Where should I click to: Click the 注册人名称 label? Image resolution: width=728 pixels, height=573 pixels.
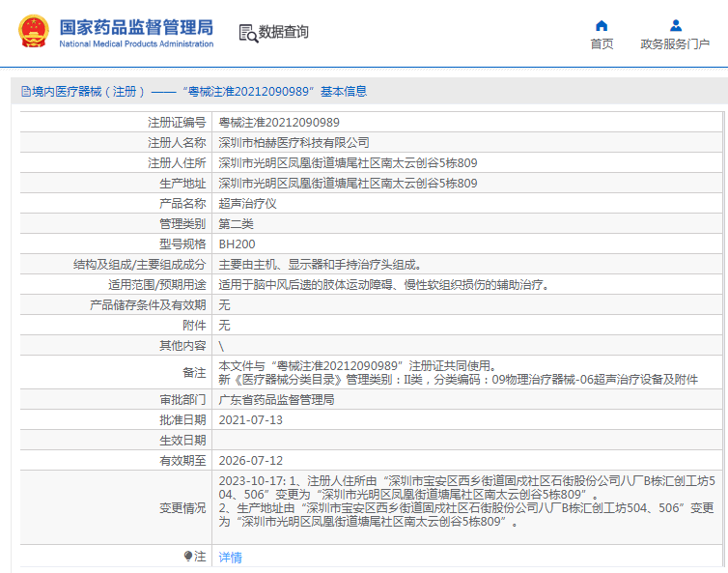177,143
